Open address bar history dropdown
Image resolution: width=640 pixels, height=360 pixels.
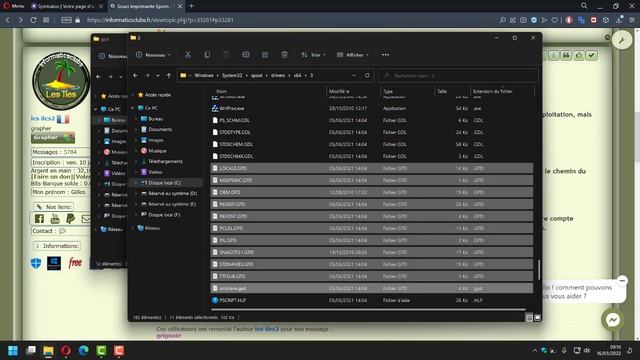pyautogui.click(x=354, y=76)
